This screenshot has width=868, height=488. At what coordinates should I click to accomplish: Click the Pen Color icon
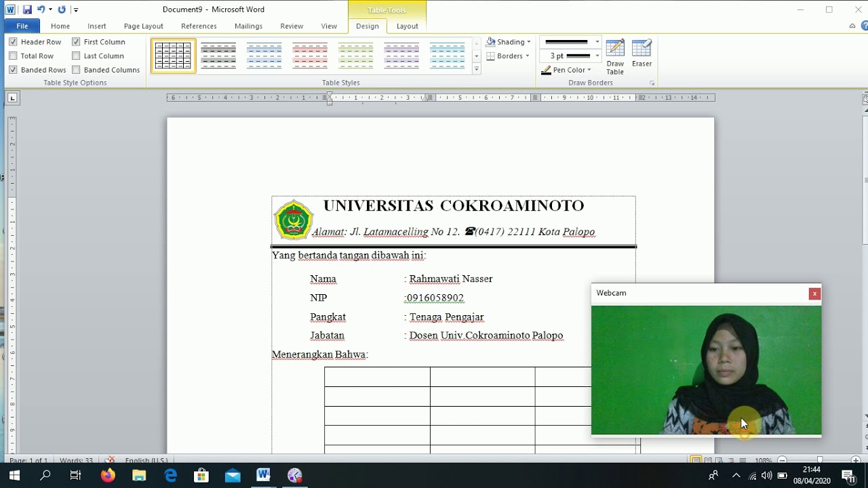tap(547, 70)
